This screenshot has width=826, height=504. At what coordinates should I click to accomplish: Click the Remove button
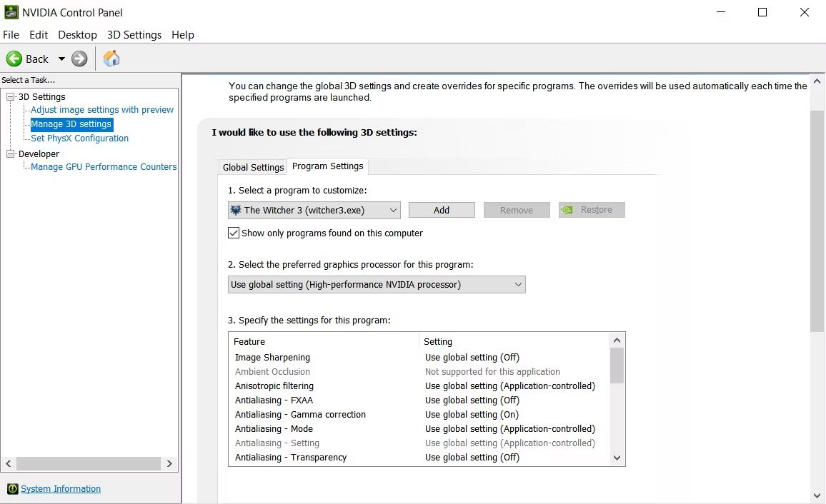point(516,210)
